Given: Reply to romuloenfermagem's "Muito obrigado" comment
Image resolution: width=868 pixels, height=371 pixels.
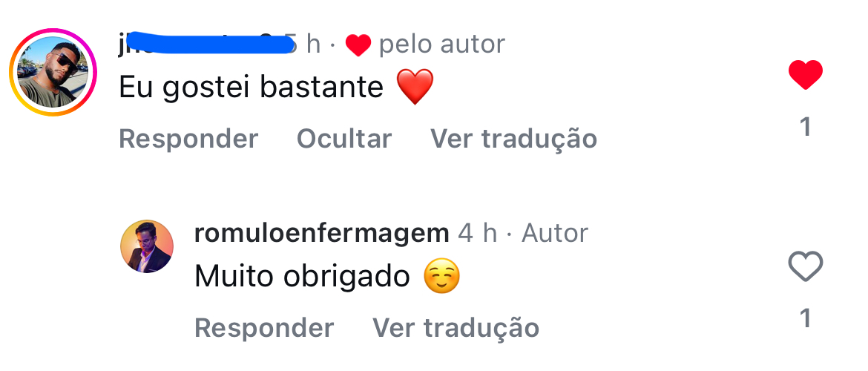Looking at the screenshot, I should (264, 328).
